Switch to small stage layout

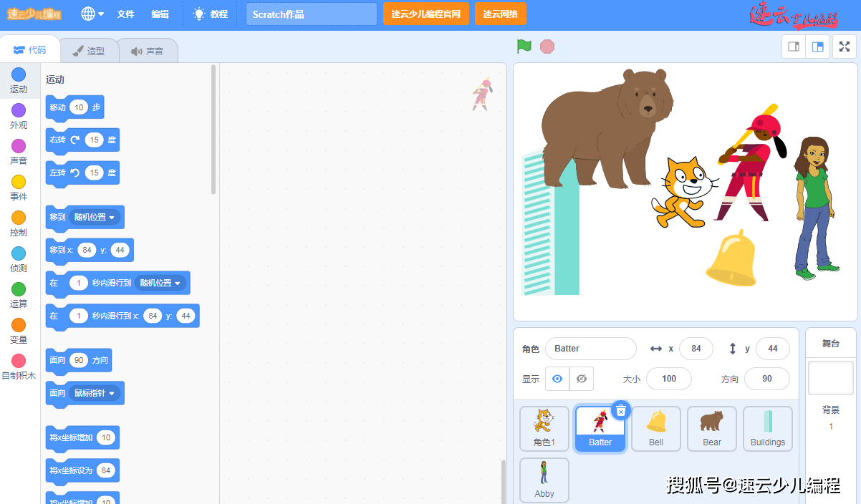pyautogui.click(x=794, y=47)
